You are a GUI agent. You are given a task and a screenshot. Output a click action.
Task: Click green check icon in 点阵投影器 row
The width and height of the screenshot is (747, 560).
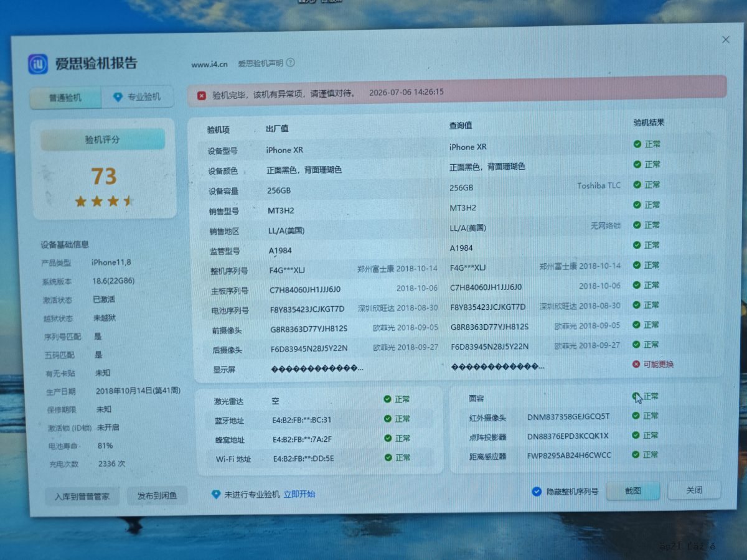636,436
